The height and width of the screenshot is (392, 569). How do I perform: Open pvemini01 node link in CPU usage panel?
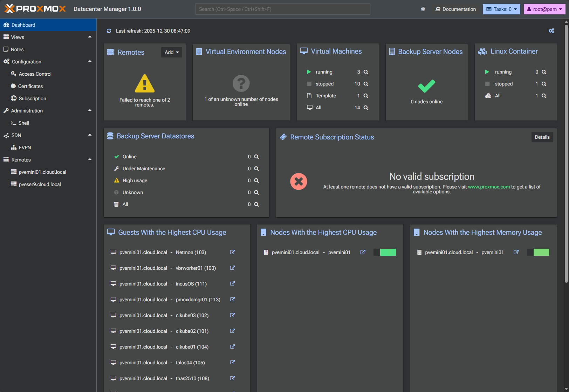pos(363,252)
